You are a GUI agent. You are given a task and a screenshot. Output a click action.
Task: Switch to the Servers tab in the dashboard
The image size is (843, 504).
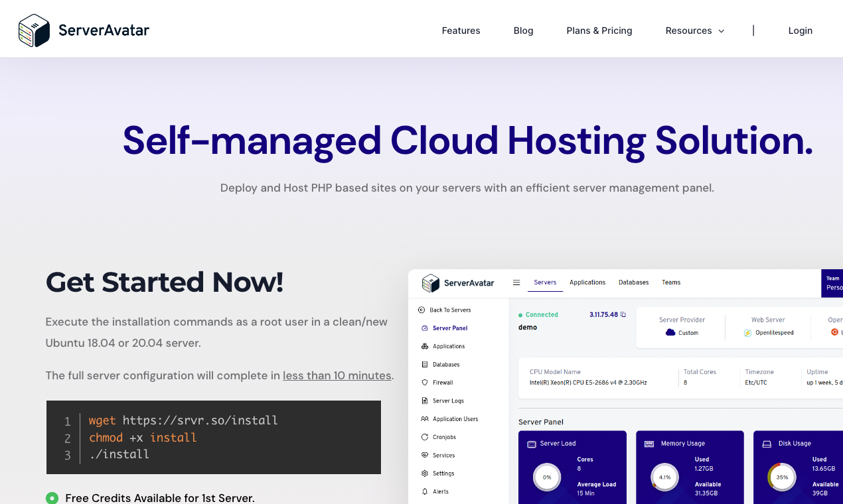pyautogui.click(x=545, y=283)
